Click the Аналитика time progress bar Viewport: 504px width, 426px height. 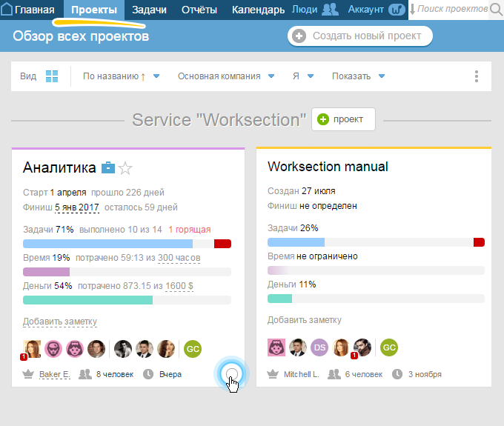pos(127,272)
